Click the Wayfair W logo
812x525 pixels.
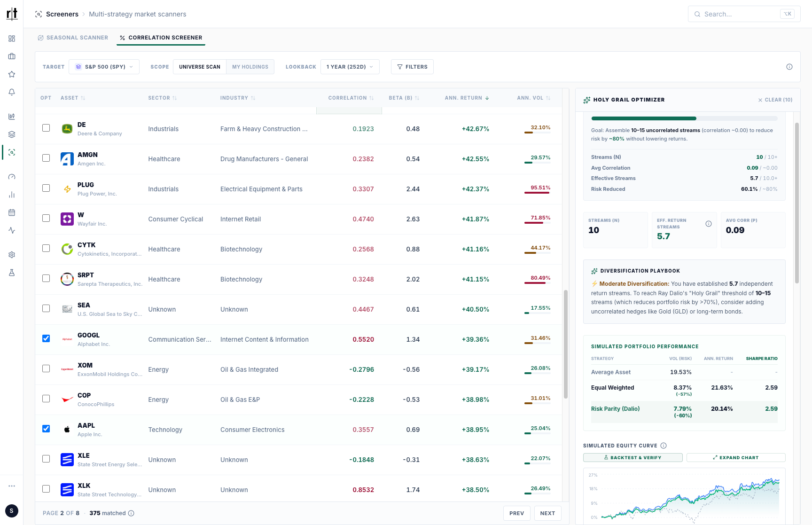67,219
